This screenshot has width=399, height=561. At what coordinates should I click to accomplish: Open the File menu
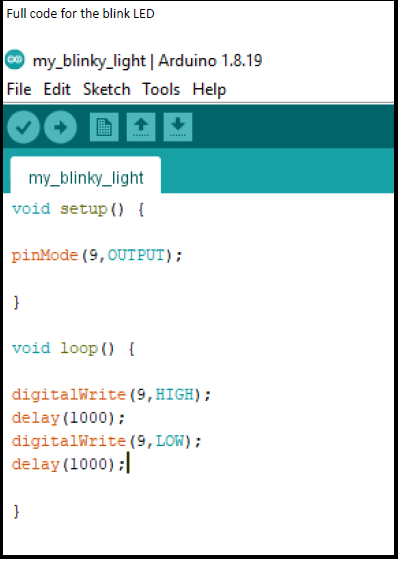19,89
